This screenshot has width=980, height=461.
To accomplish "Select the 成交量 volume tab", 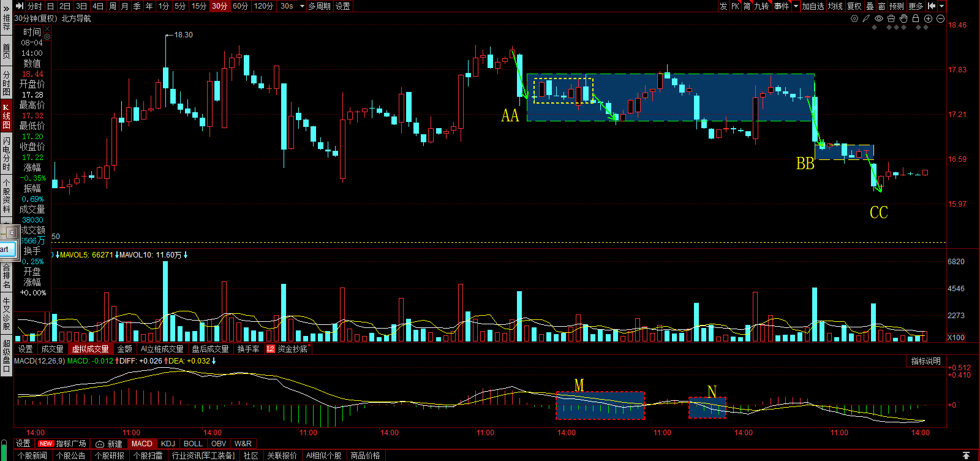I will point(52,349).
